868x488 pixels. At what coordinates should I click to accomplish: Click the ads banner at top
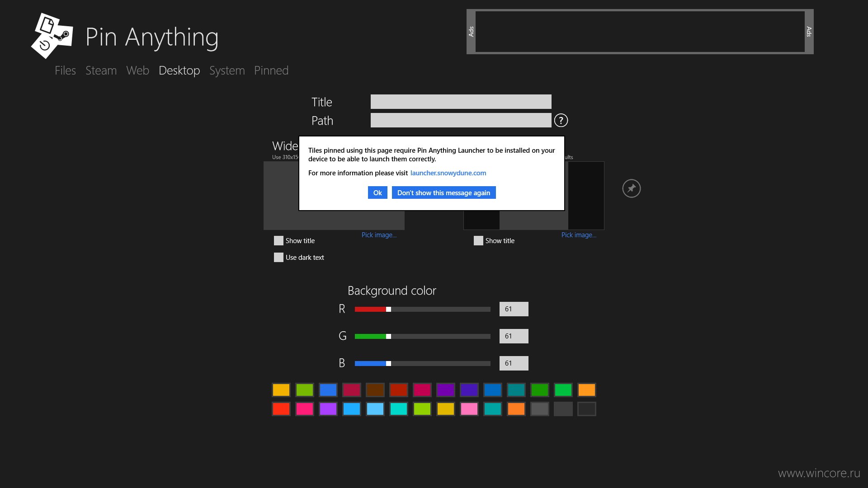coord(640,32)
